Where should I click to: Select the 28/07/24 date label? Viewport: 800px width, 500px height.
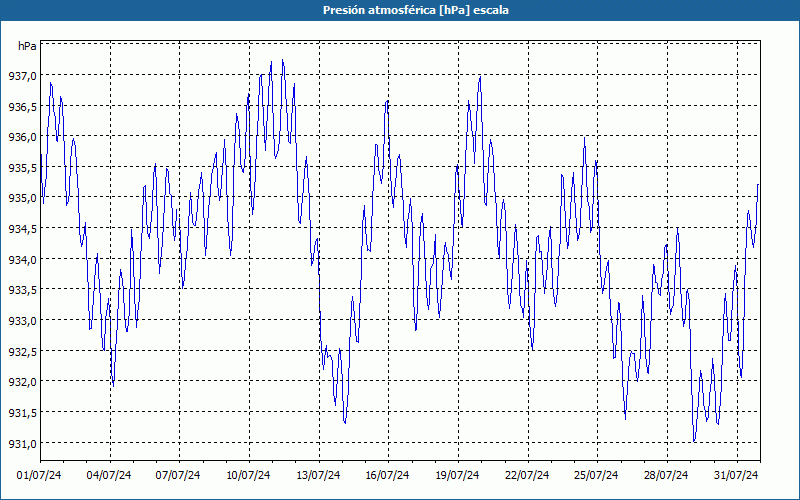point(666,475)
